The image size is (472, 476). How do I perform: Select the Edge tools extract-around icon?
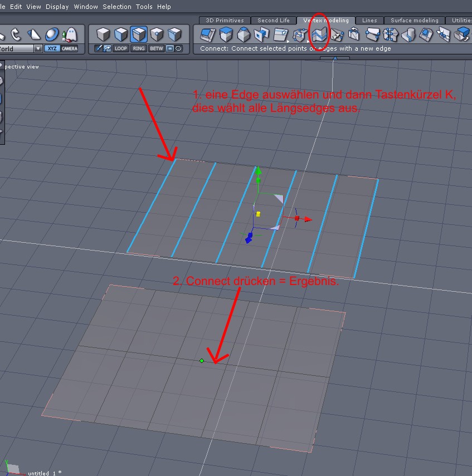coord(300,35)
